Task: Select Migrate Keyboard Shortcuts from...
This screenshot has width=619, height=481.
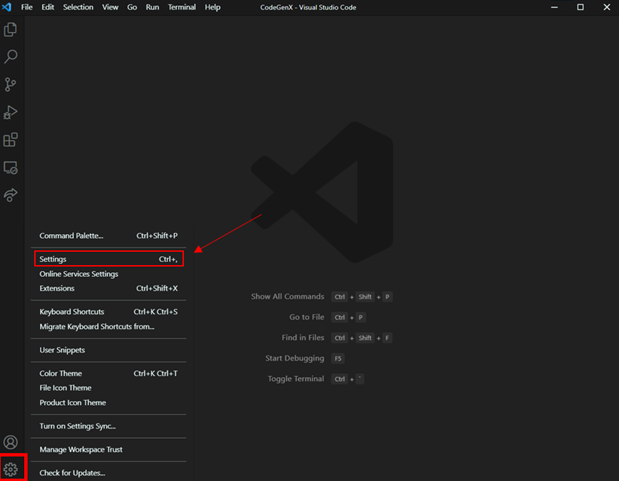Action: (x=109, y=327)
